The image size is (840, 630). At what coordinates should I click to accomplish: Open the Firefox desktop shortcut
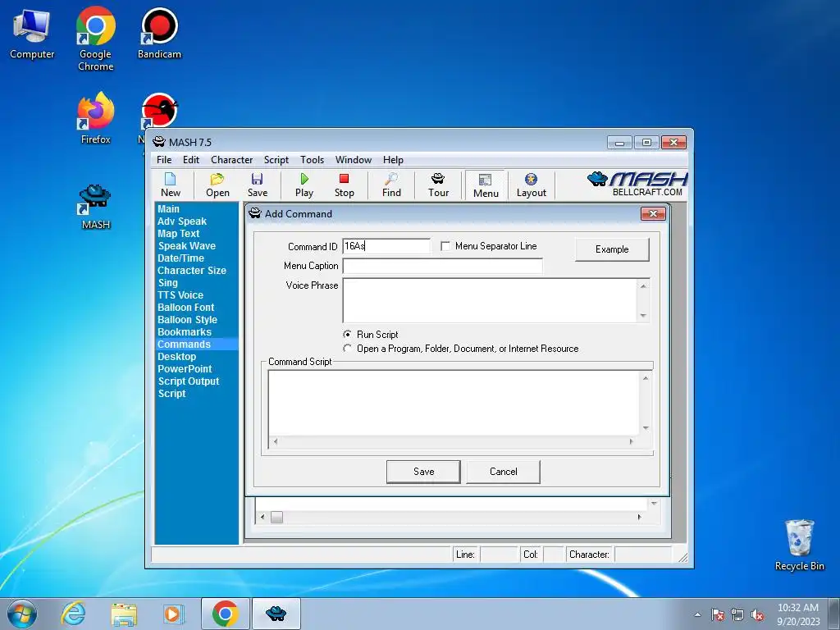[95, 118]
